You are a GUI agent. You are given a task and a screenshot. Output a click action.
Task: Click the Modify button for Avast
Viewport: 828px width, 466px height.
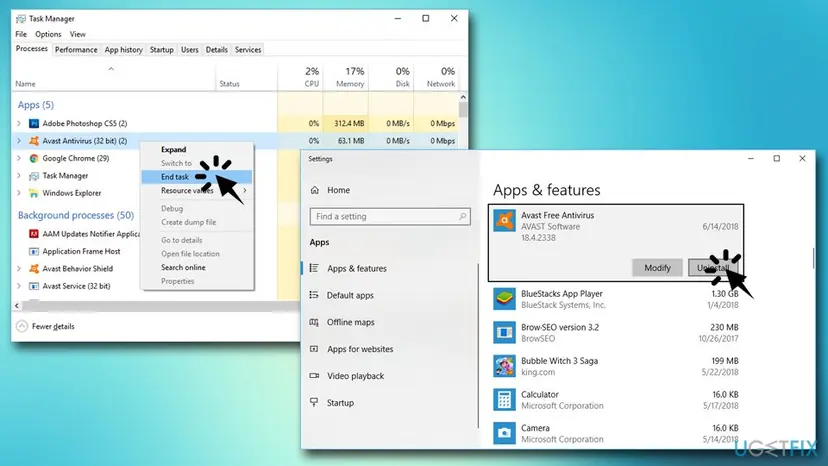[657, 268]
